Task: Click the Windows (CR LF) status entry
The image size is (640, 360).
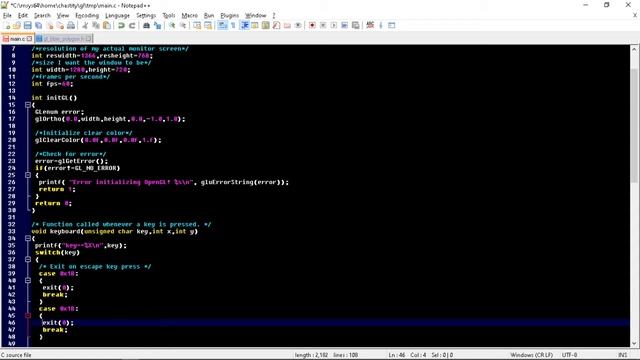Action: coord(531,355)
